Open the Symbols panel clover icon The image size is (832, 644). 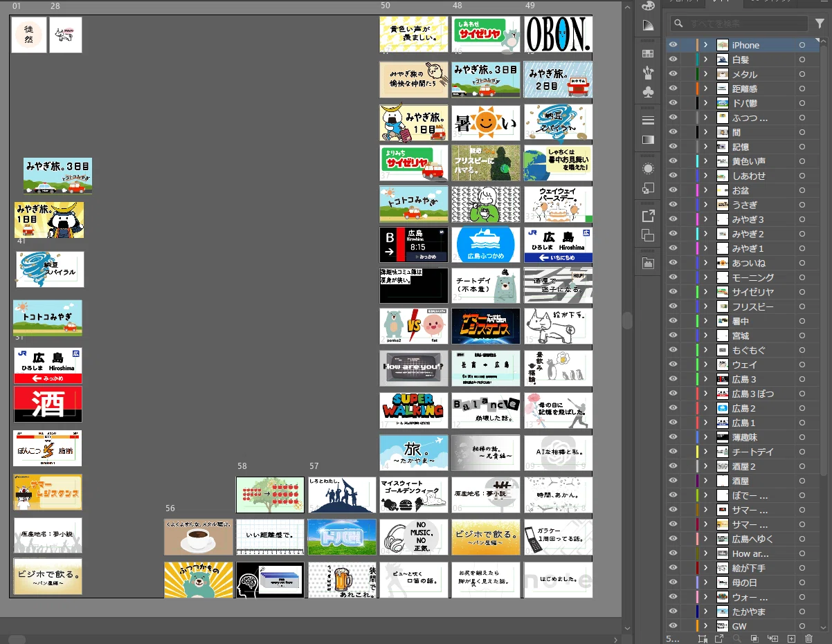tap(648, 91)
